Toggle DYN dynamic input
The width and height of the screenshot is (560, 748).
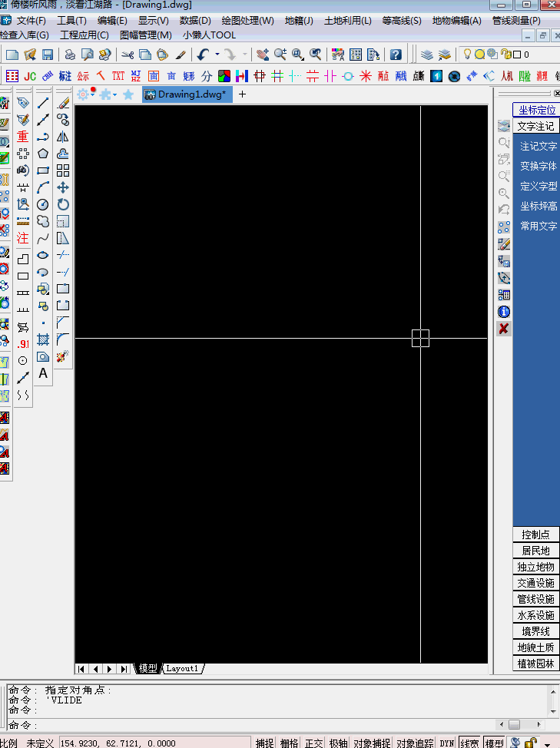[447, 743]
